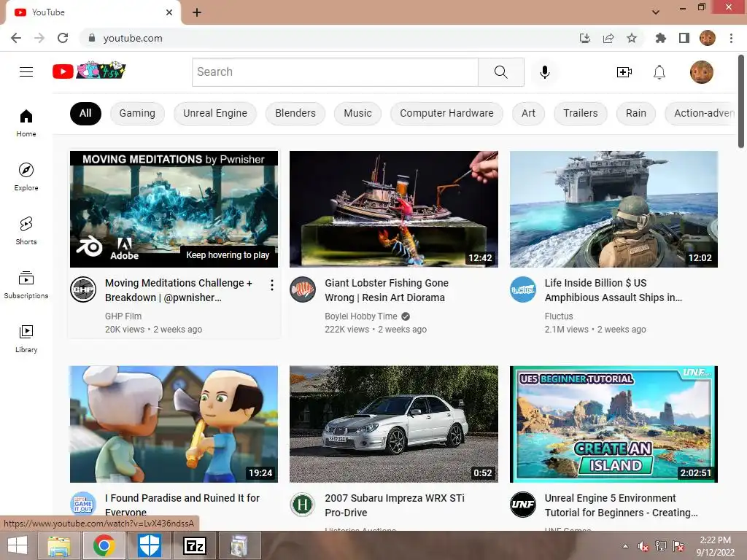Viewport: 747px width, 560px height.
Task: Select the Unreal Engine filter chip
Action: click(x=215, y=113)
